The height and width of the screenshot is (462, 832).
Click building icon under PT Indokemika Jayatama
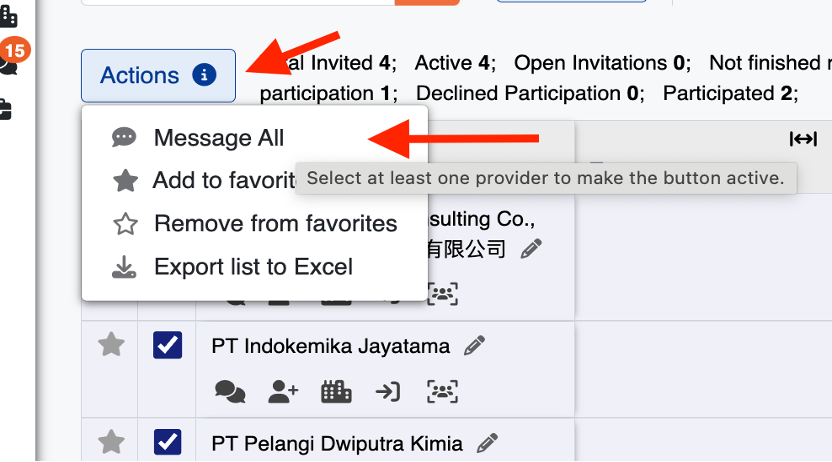(x=336, y=392)
